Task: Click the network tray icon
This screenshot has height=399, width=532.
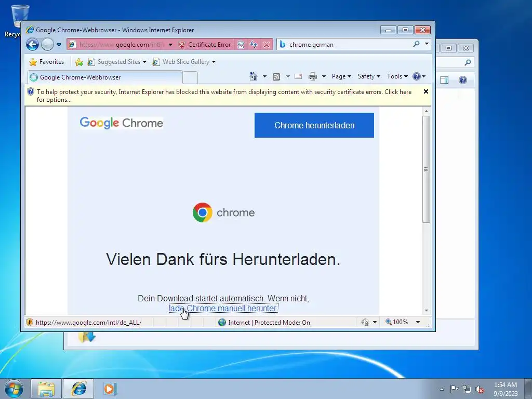Action: click(467, 389)
